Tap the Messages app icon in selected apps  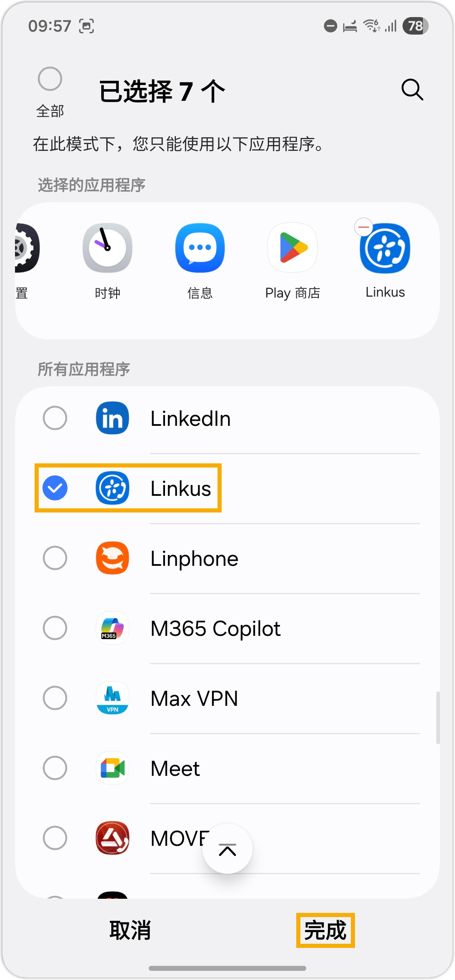pyautogui.click(x=200, y=248)
